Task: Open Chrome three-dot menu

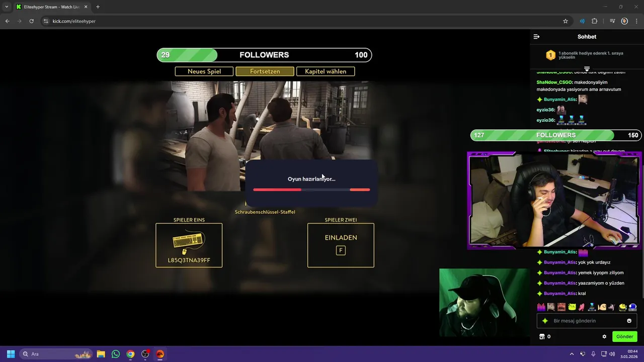Action: [x=636, y=21]
